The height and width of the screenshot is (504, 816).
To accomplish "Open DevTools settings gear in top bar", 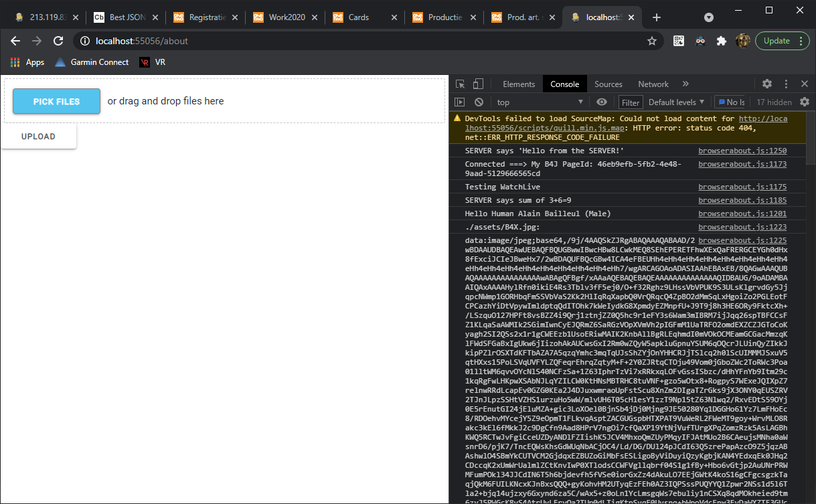I will pos(767,84).
